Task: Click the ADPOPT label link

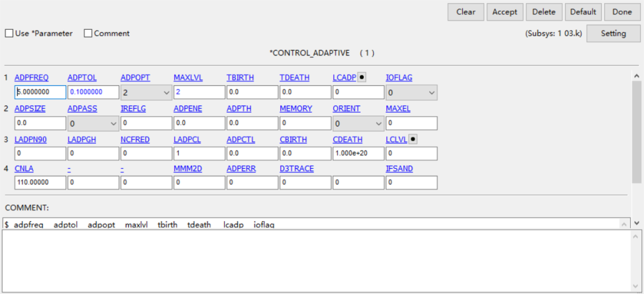Action: pyautogui.click(x=135, y=78)
